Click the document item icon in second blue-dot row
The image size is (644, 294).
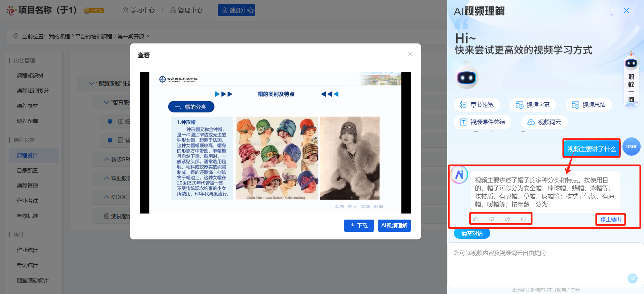pos(121,140)
